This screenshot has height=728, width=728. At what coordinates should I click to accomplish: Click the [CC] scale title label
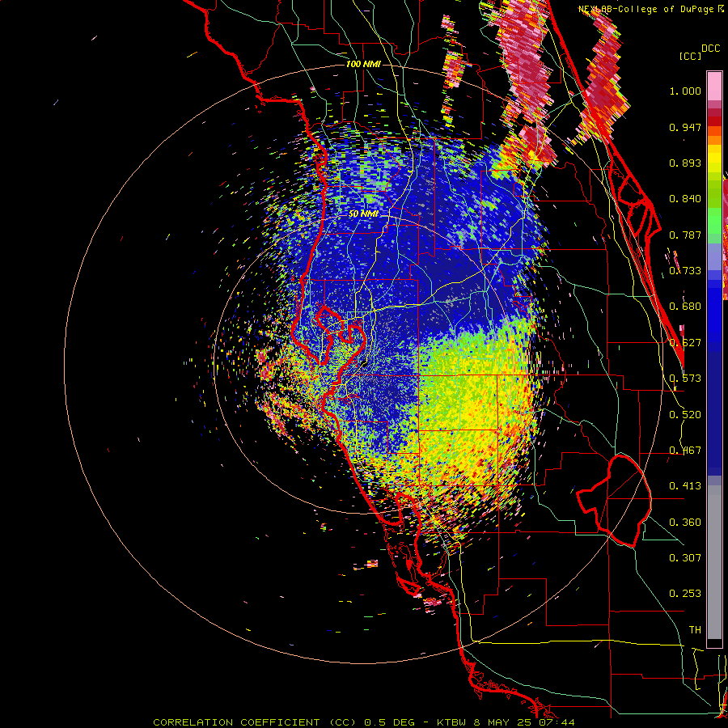pyautogui.click(x=691, y=56)
